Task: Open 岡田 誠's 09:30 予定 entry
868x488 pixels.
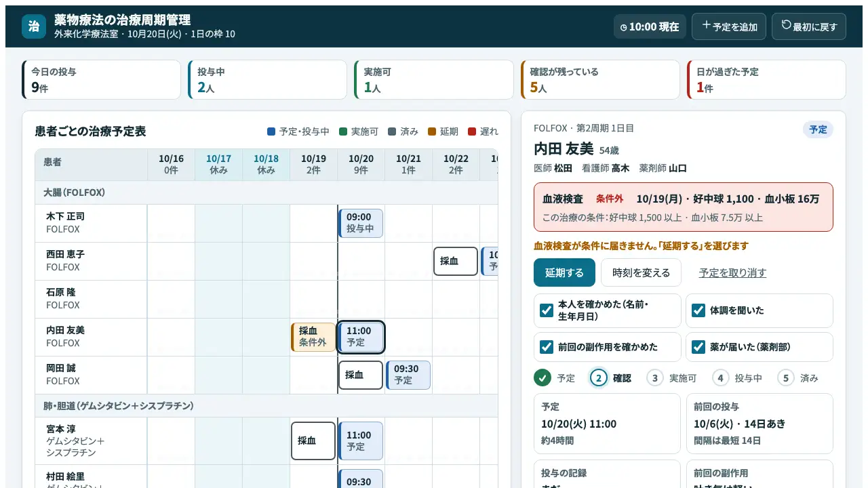Action: 408,375
